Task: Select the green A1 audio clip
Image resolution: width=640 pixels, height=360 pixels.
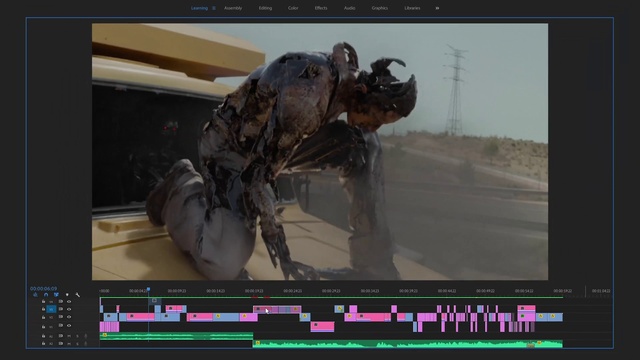Action: (176, 336)
